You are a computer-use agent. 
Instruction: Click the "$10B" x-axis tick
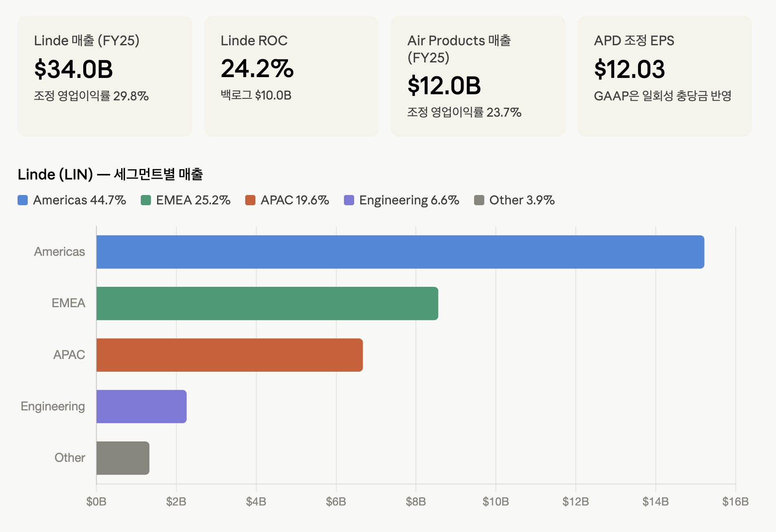(496, 501)
